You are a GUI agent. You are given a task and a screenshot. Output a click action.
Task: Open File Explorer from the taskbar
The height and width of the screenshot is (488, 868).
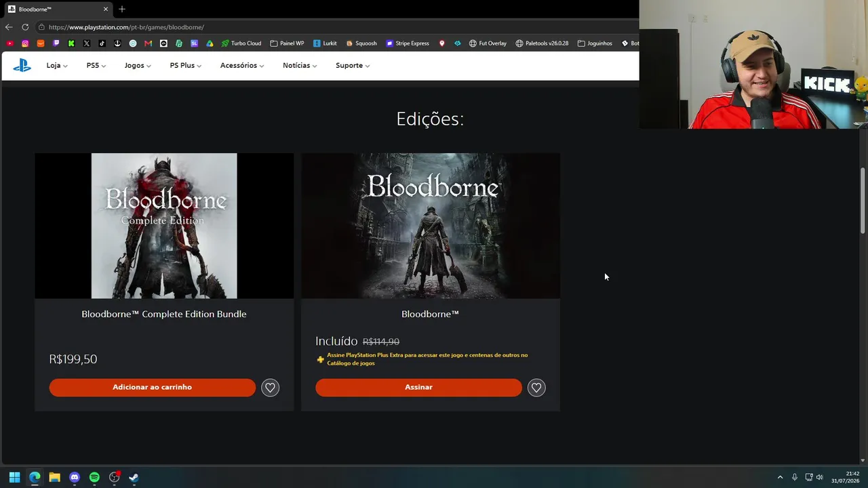pos(54,477)
